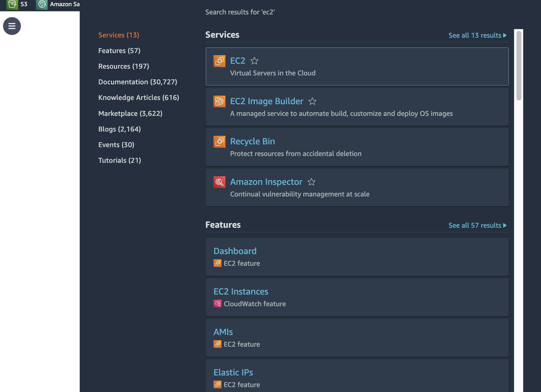
Task: Select Tutorials (21) category
Action: click(x=120, y=160)
